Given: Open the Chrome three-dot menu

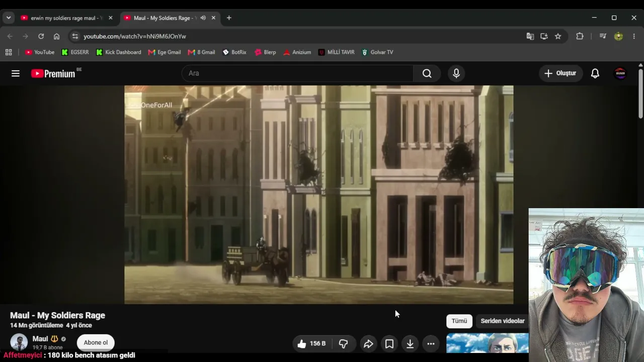Looking at the screenshot, I should [x=634, y=36].
